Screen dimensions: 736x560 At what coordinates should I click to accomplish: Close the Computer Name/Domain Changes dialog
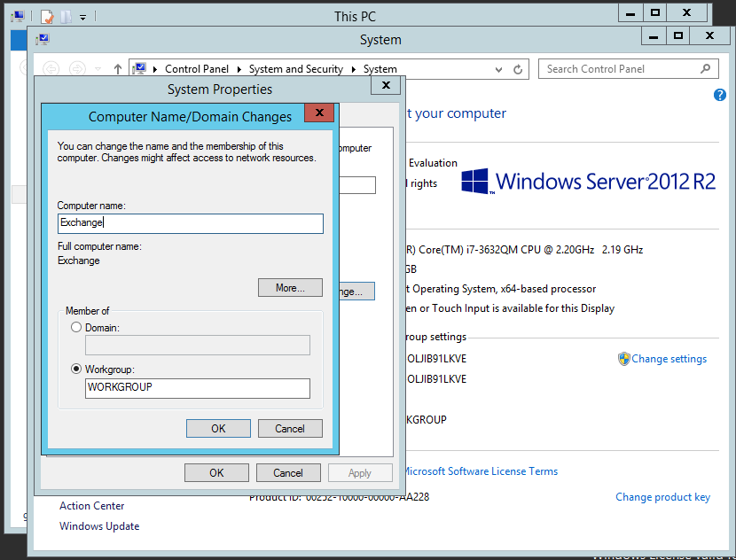pos(319,113)
